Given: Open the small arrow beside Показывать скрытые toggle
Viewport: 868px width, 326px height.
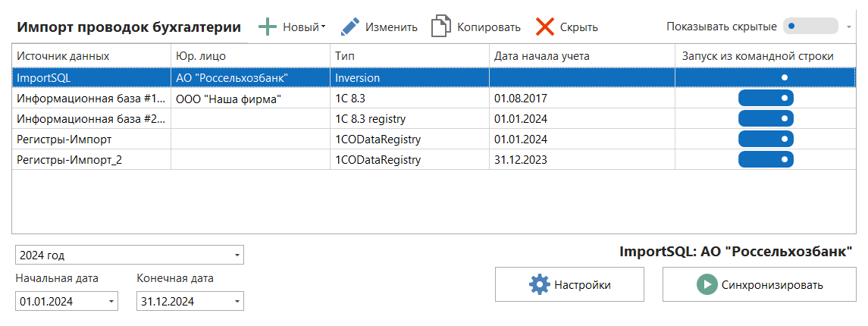Looking at the screenshot, I should pyautogui.click(x=848, y=27).
